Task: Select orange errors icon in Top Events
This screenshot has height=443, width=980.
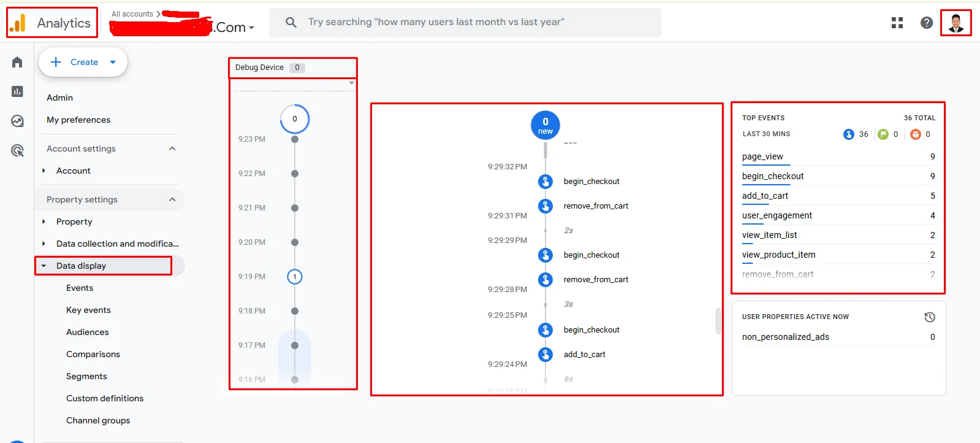Action: (x=916, y=134)
